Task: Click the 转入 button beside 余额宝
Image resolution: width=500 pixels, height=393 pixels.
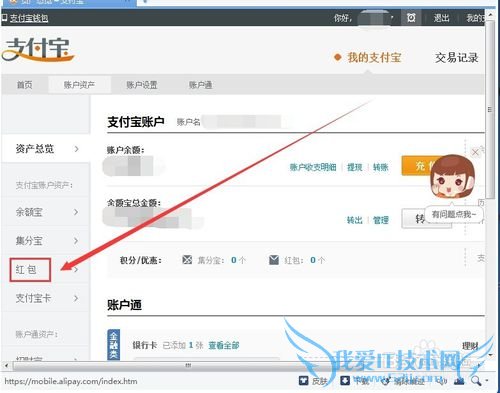Action: tap(426, 219)
